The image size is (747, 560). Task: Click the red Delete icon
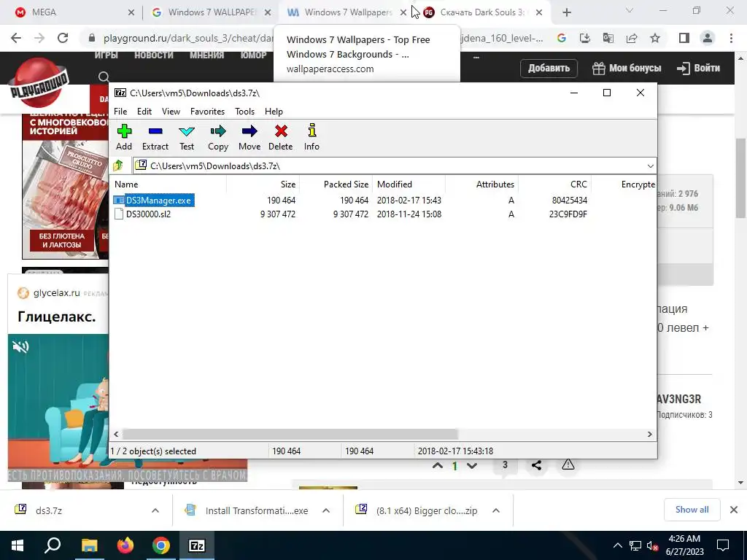click(281, 137)
